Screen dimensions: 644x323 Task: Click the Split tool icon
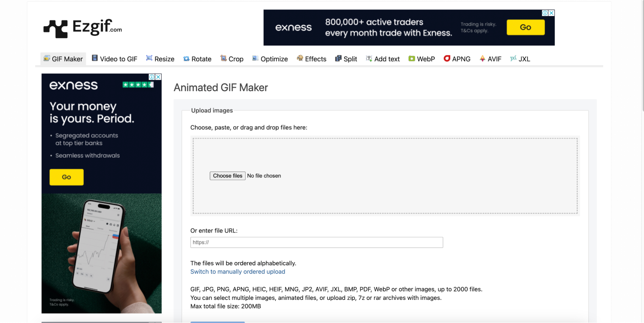coord(338,58)
